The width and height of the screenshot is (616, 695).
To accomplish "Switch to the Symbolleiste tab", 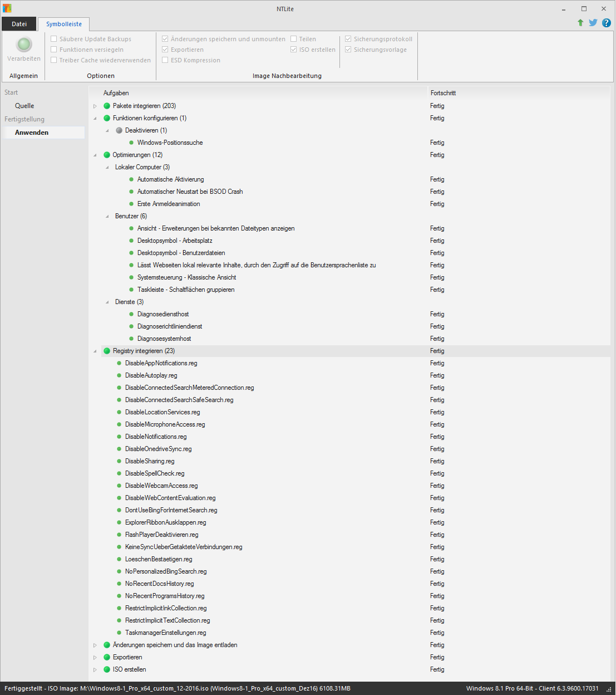I will tap(64, 24).
